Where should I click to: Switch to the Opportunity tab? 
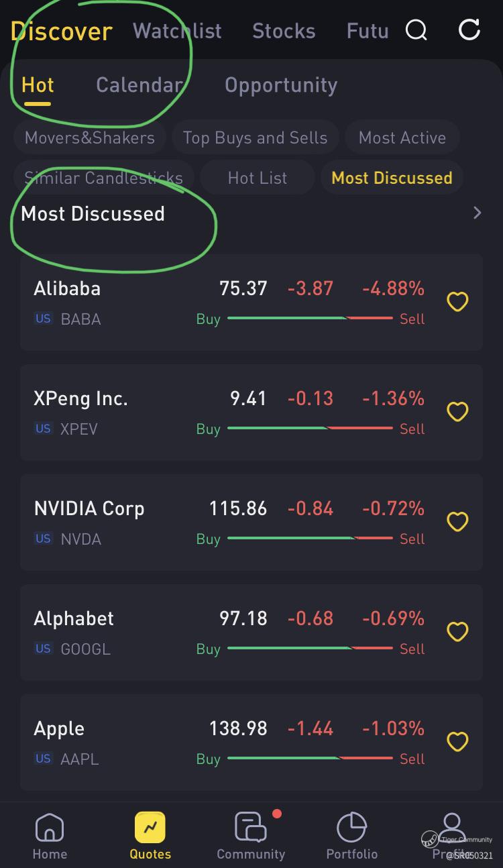click(x=280, y=85)
